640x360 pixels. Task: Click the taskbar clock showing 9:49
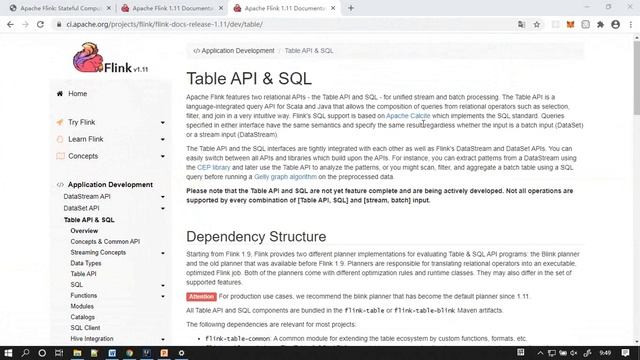pyautogui.click(x=605, y=353)
